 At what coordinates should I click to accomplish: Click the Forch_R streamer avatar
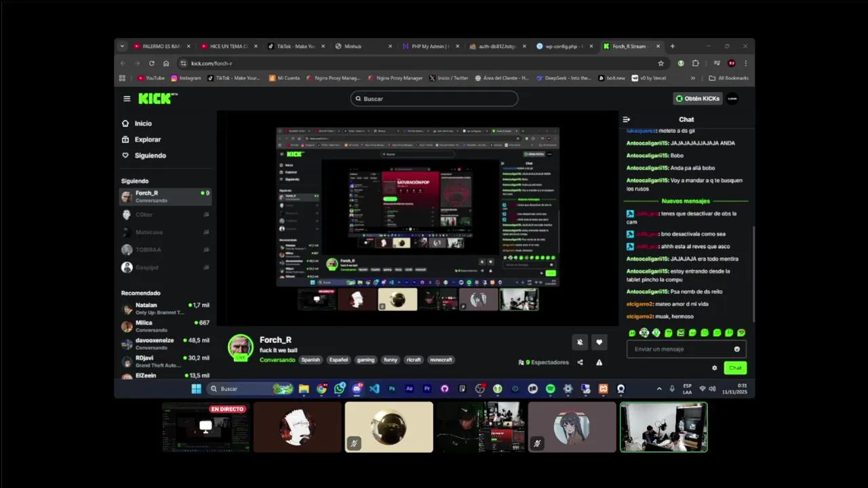click(x=240, y=346)
